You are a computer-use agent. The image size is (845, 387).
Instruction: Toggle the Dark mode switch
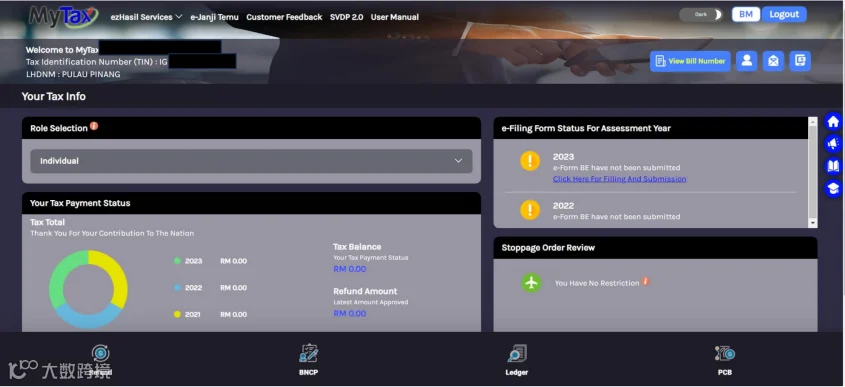[701, 15]
